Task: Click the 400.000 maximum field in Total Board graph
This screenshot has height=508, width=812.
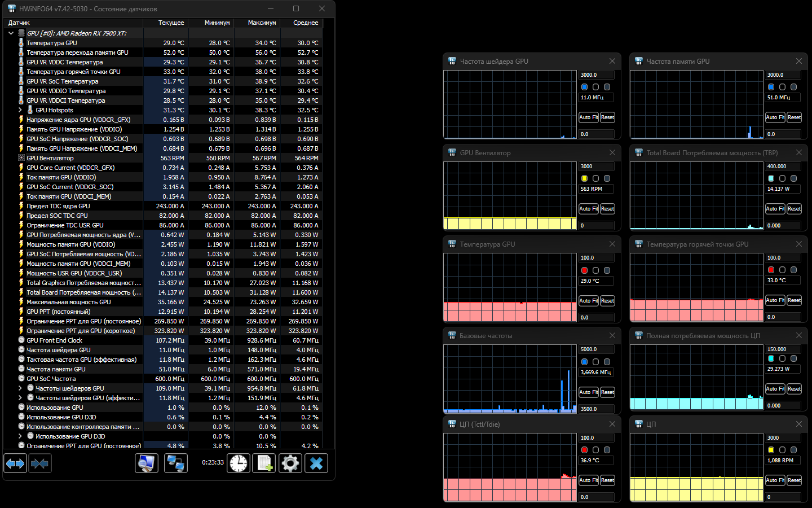Action: [783, 167]
